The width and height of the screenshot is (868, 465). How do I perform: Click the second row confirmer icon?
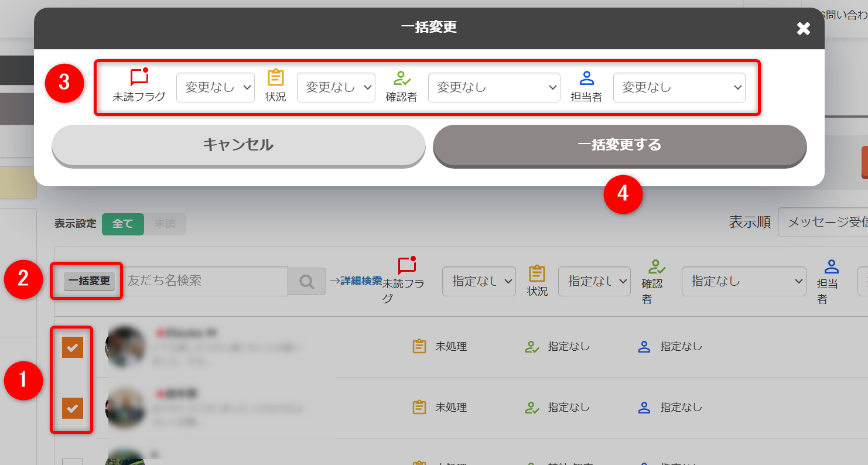point(532,408)
